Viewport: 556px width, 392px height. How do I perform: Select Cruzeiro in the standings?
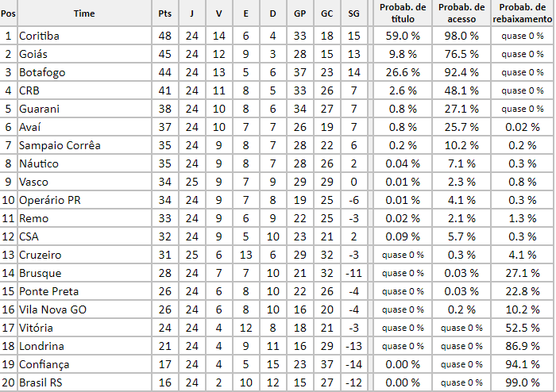[x=41, y=255]
